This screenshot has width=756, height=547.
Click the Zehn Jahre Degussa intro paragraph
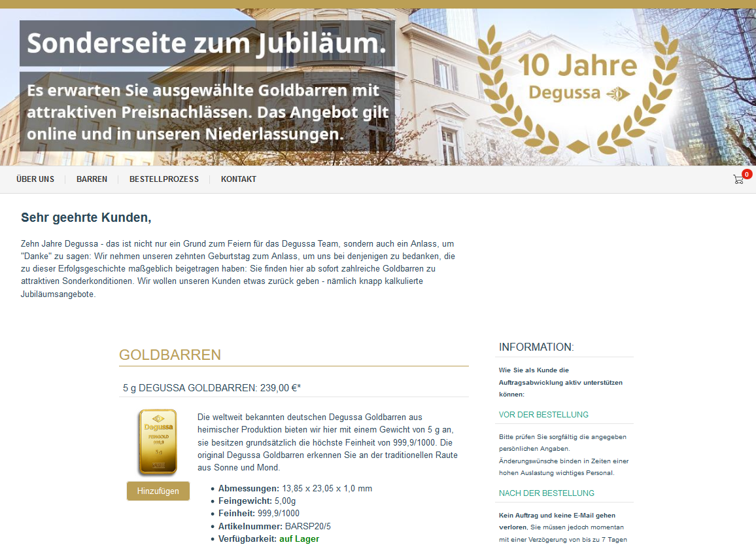click(237, 269)
